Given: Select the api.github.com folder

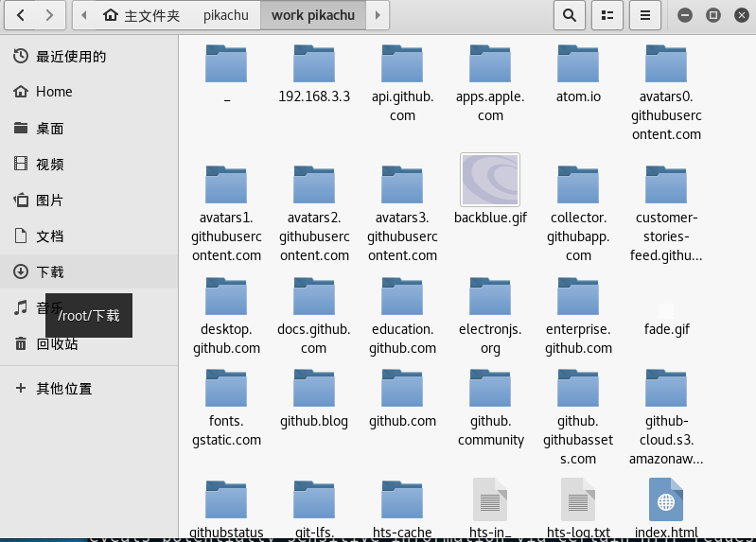Looking at the screenshot, I should pyautogui.click(x=402, y=82).
